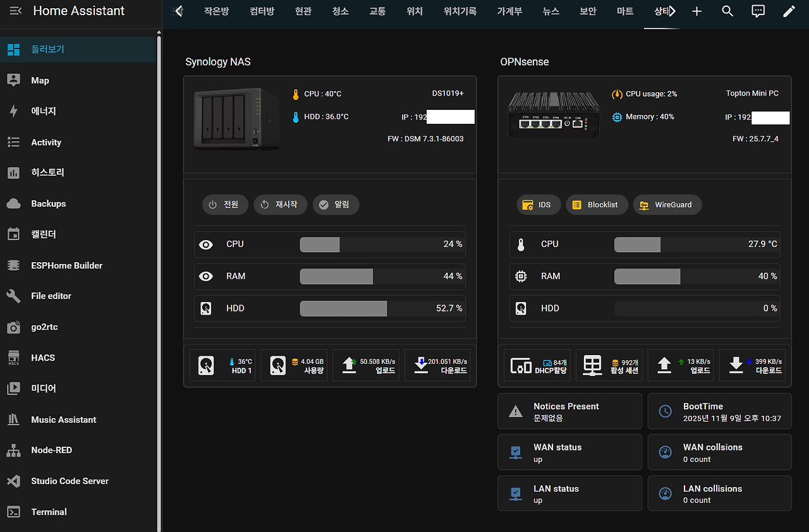Click the Synology NAS device image

pyautogui.click(x=237, y=119)
